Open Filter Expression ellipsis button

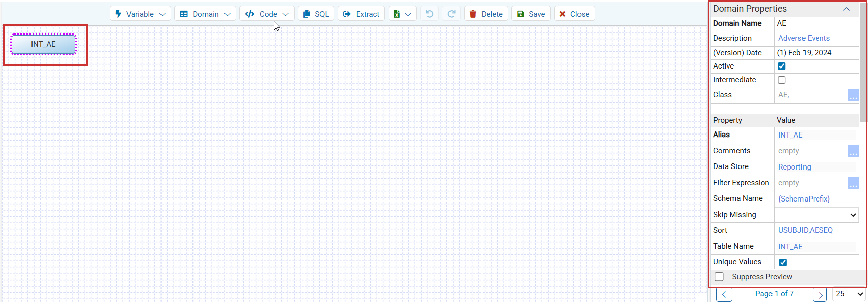[x=853, y=183]
